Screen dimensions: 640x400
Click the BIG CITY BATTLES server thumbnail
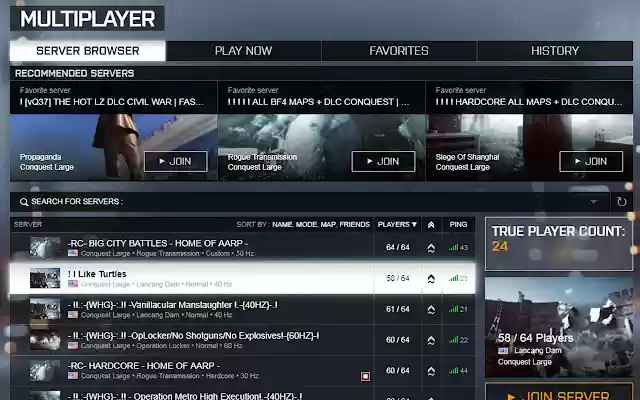45,247
